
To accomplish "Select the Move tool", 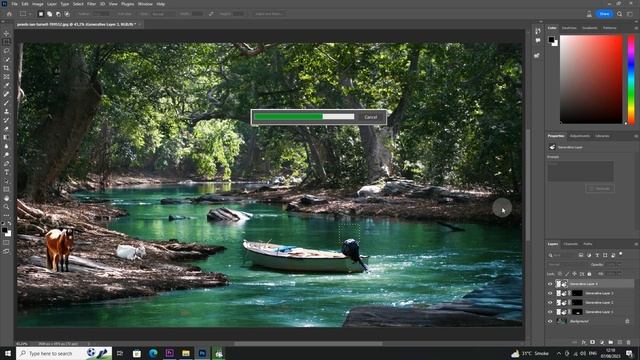I will (x=6, y=33).
